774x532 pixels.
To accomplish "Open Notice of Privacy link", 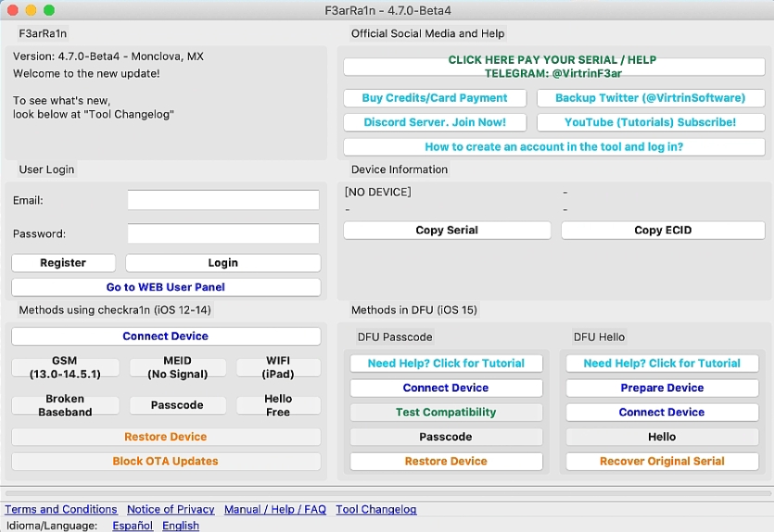I will tap(171, 510).
